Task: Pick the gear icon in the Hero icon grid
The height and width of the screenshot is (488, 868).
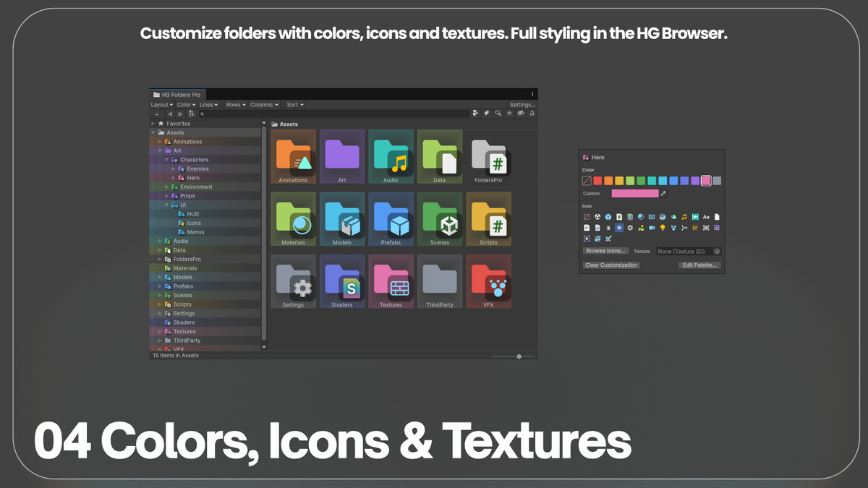Action: point(630,228)
